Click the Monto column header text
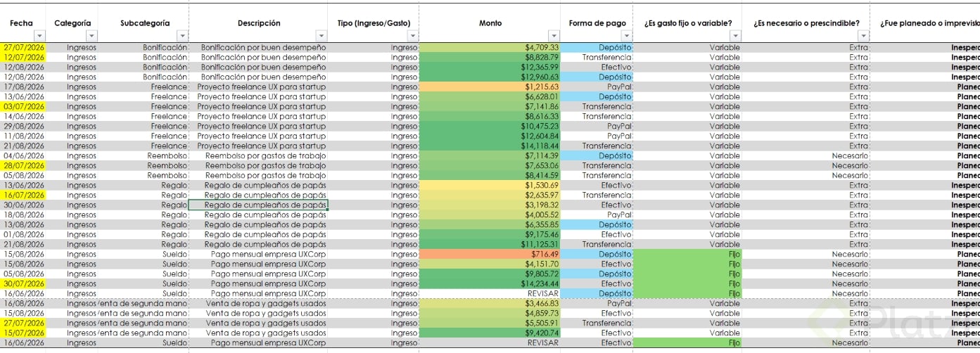980x353 pixels. coord(490,23)
